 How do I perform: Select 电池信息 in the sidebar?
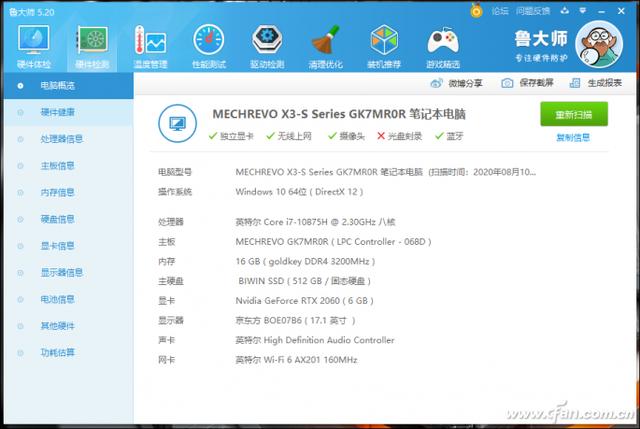pyautogui.click(x=68, y=299)
